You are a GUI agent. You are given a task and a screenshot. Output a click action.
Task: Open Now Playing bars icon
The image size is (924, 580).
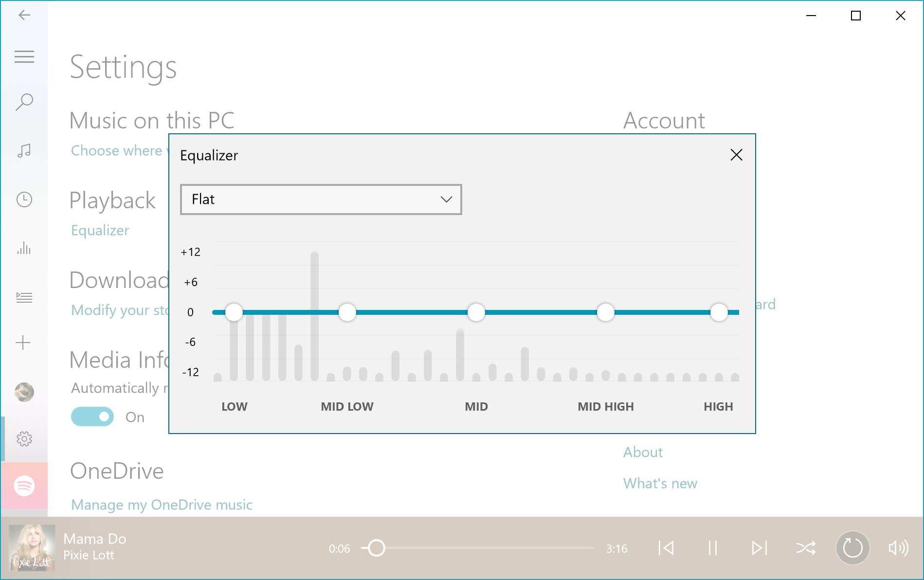[24, 248]
